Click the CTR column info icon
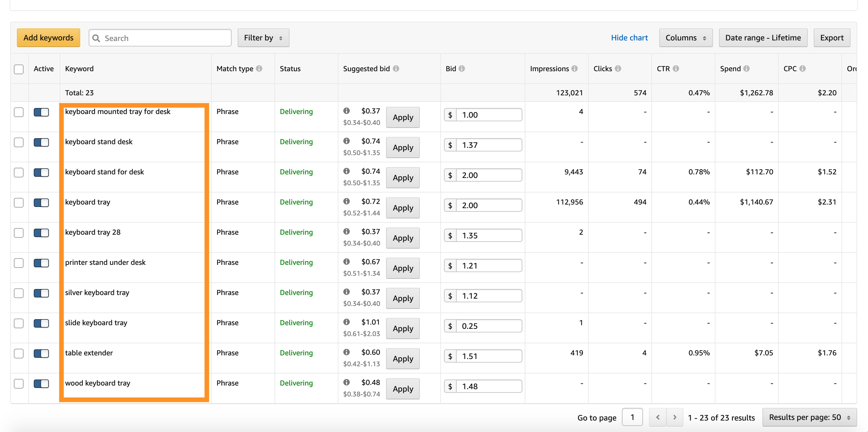 (x=676, y=68)
